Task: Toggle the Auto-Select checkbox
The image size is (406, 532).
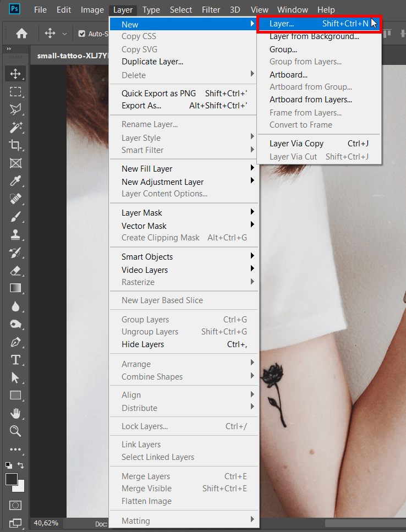Action: [x=82, y=34]
